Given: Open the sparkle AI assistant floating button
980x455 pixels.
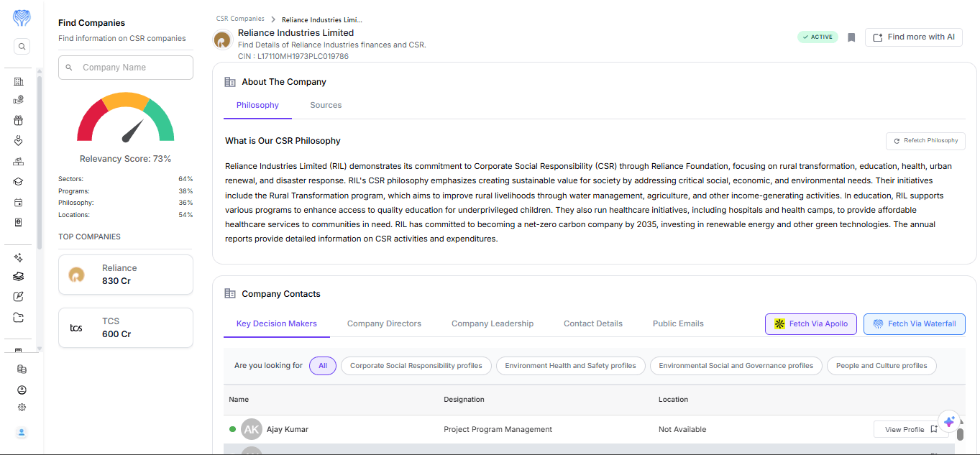Looking at the screenshot, I should click(x=949, y=422).
